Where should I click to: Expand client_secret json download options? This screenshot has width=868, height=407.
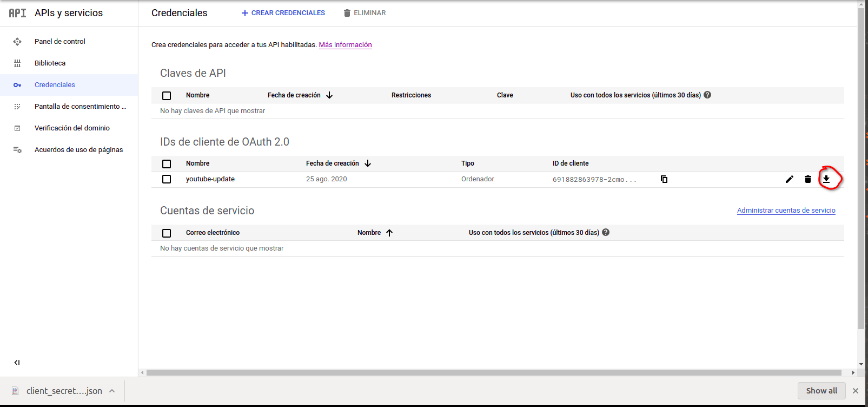click(112, 391)
